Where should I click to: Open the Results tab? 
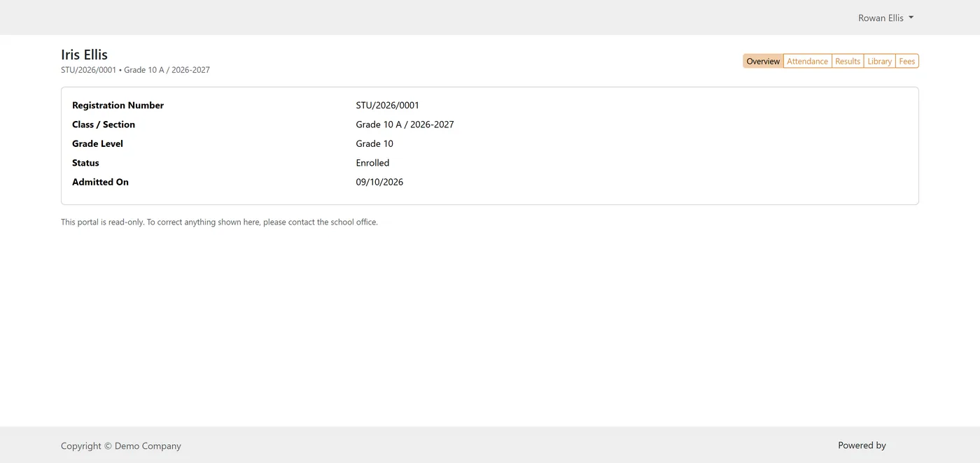pyautogui.click(x=848, y=62)
